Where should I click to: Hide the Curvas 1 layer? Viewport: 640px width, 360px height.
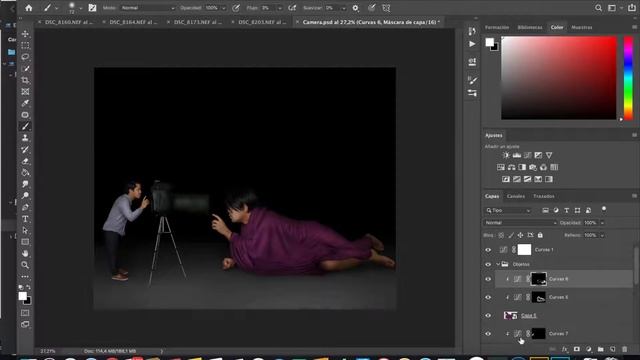488,250
